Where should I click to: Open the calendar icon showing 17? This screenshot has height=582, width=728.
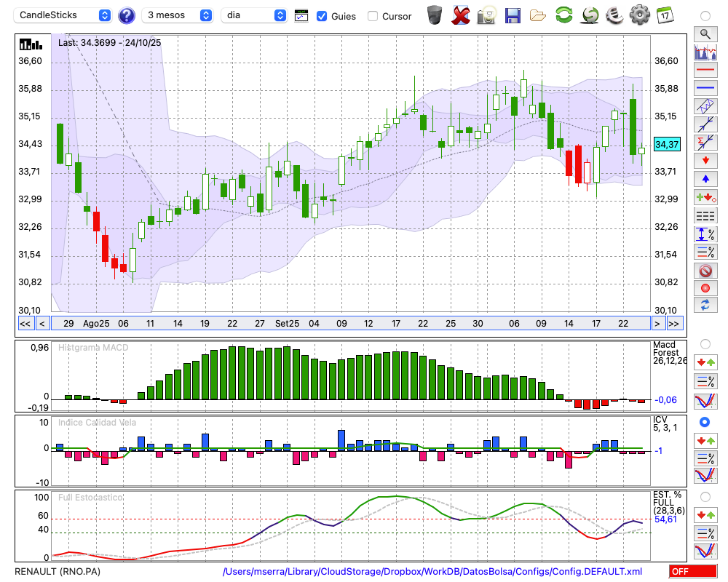pos(665,15)
